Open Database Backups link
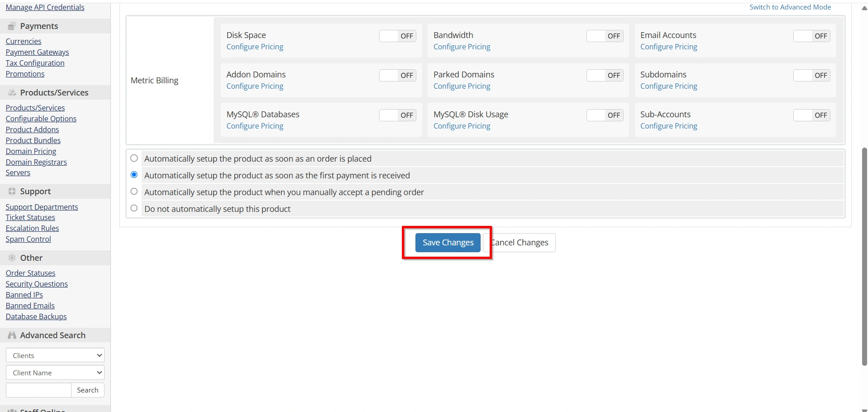This screenshot has height=412, width=868. pos(36,316)
